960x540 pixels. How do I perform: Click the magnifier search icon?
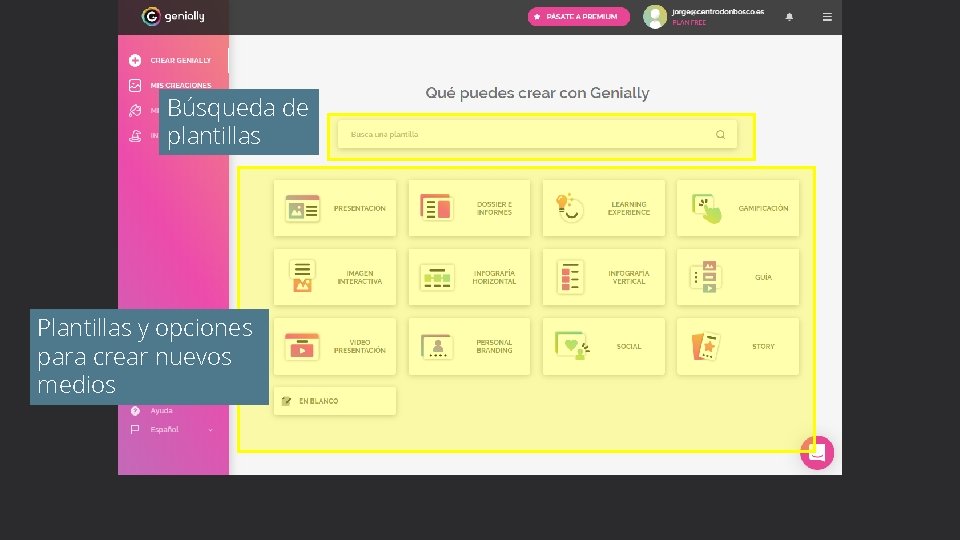721,135
